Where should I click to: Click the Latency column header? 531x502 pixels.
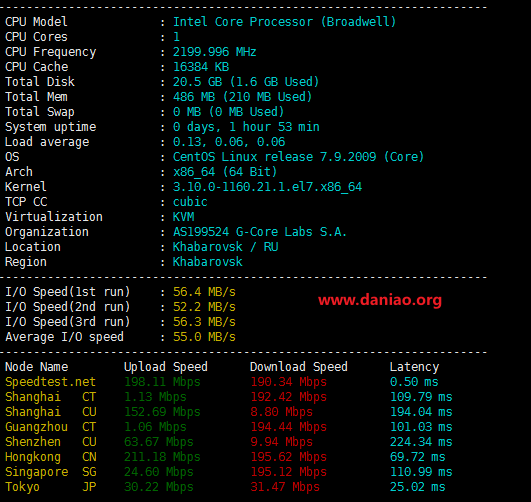tap(414, 367)
